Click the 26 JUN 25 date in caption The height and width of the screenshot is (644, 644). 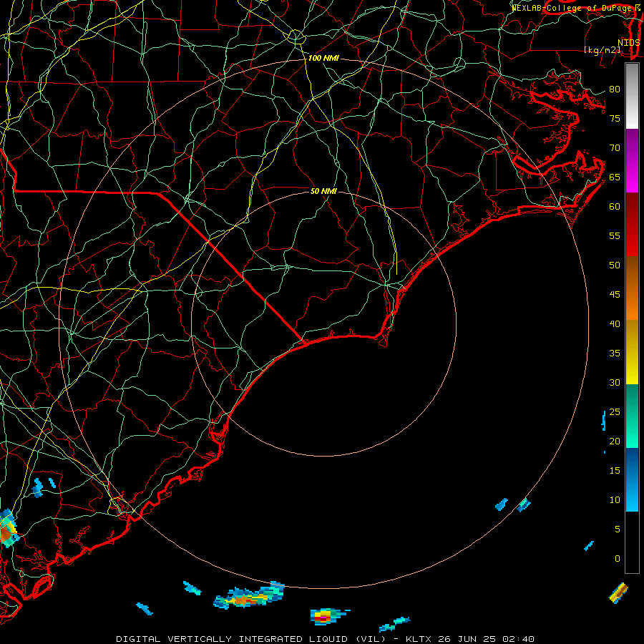point(467,639)
